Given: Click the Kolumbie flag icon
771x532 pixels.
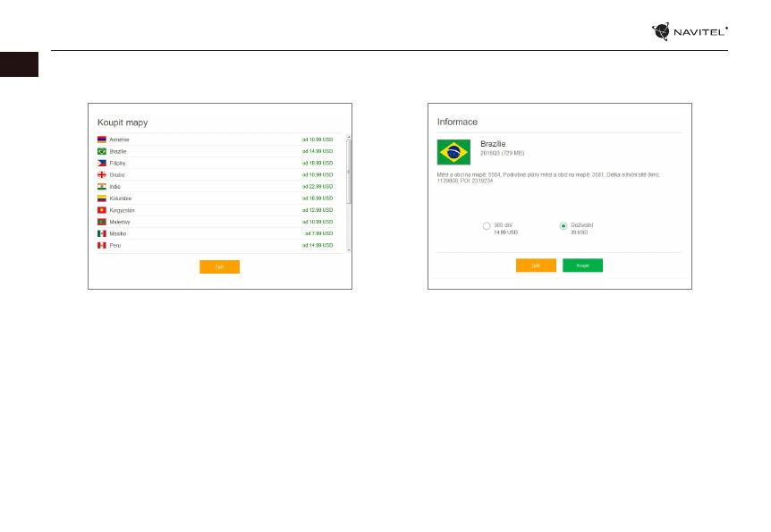Looking at the screenshot, I should (x=102, y=198).
